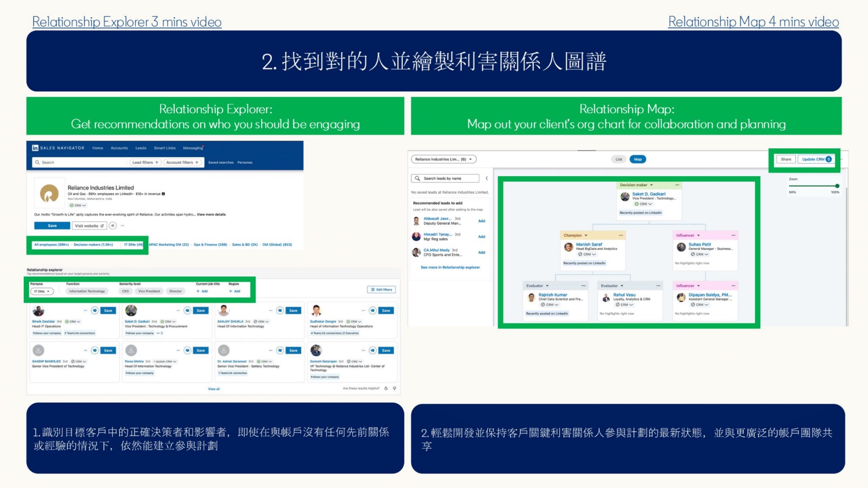Click the search icon in Search leads by name
The image size is (868, 488).
coord(417,179)
